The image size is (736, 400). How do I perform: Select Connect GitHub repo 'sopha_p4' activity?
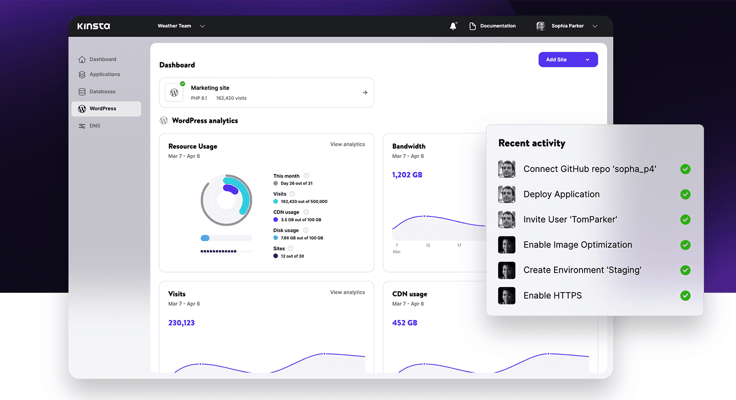pyautogui.click(x=594, y=169)
